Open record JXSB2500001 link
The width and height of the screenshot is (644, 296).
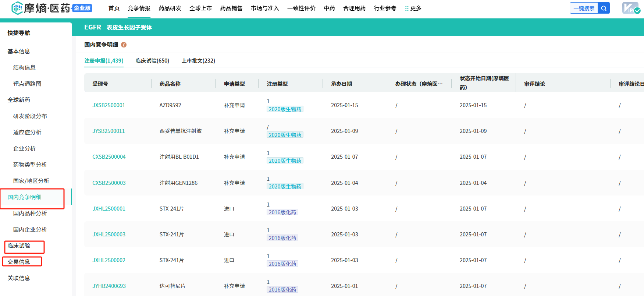pos(108,105)
